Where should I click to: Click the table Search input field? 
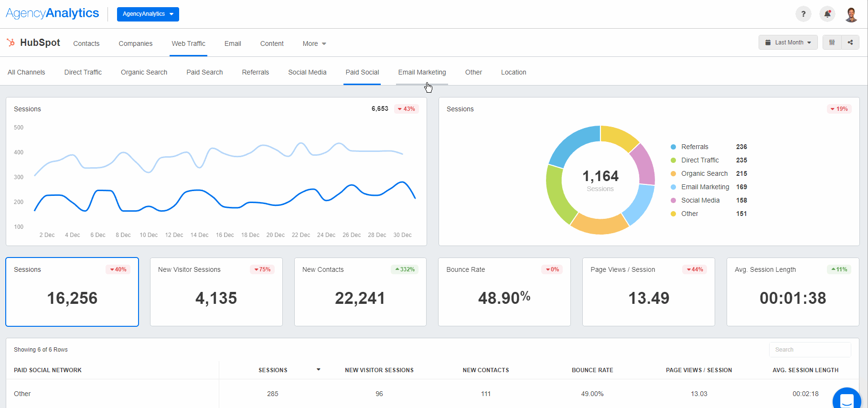coord(810,350)
